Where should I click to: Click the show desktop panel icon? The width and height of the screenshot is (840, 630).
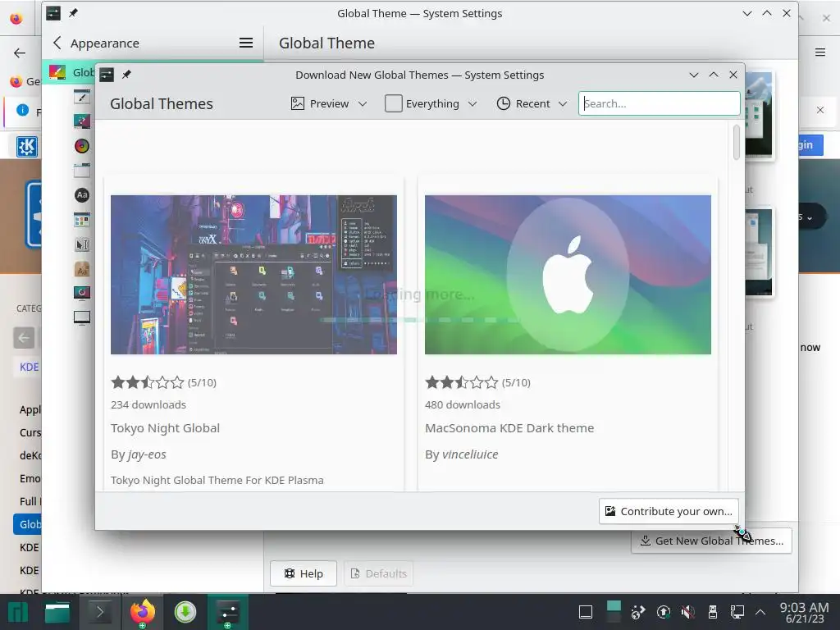click(x=586, y=612)
